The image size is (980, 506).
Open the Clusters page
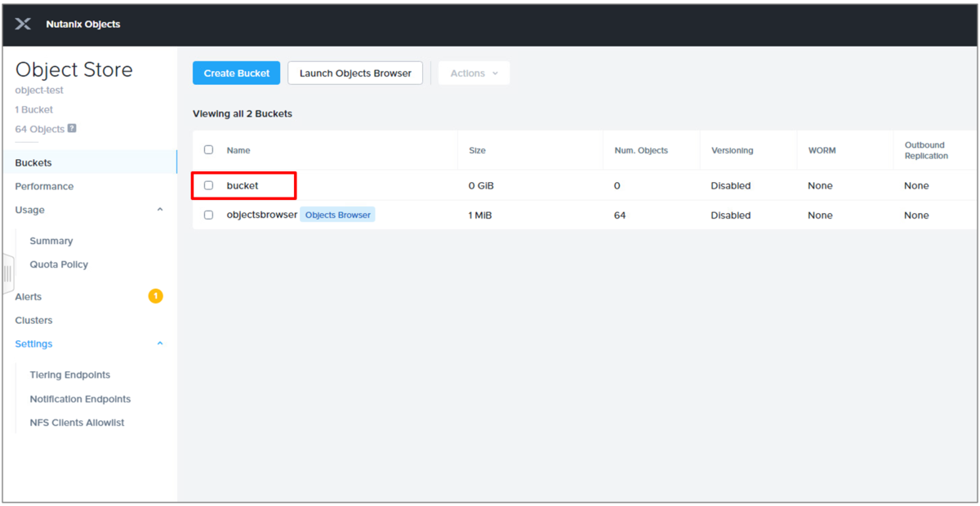point(33,320)
